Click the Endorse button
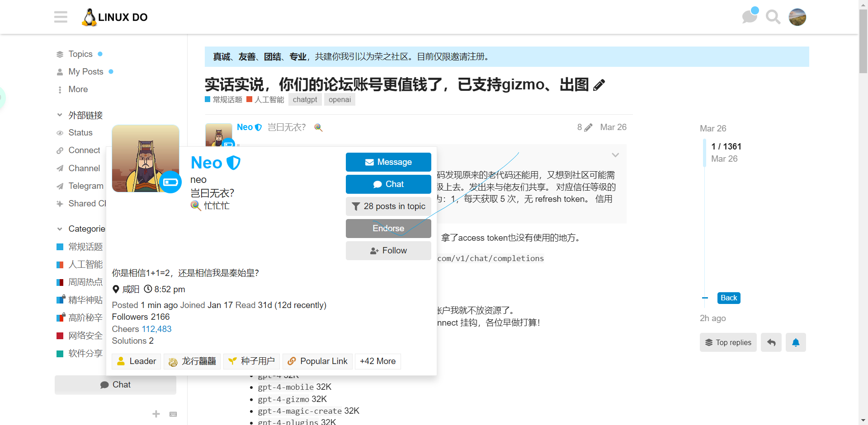The image size is (868, 425). click(388, 229)
